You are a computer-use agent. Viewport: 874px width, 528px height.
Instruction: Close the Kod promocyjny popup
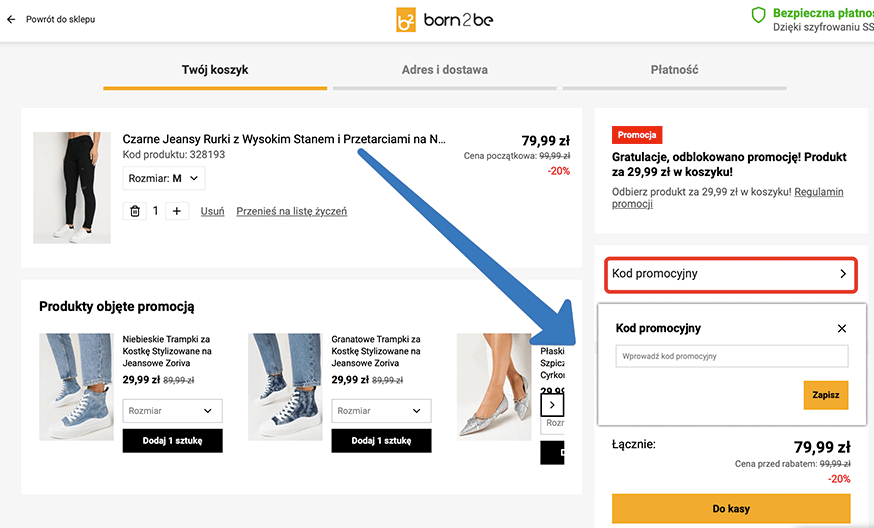[x=842, y=328]
